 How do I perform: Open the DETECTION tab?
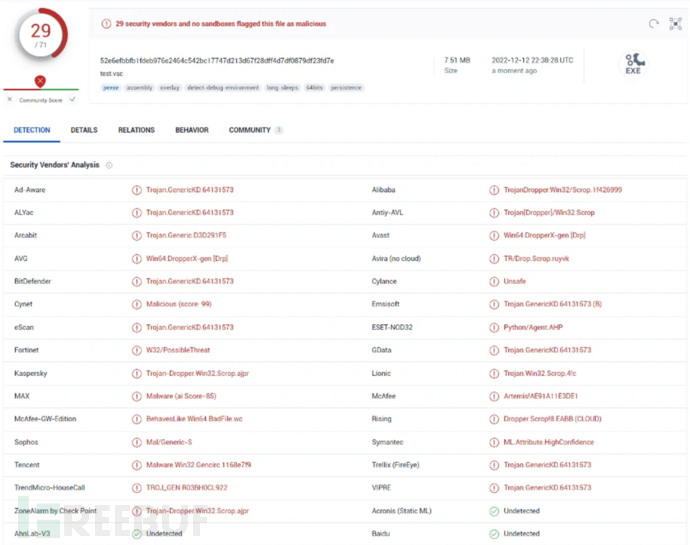coord(32,130)
